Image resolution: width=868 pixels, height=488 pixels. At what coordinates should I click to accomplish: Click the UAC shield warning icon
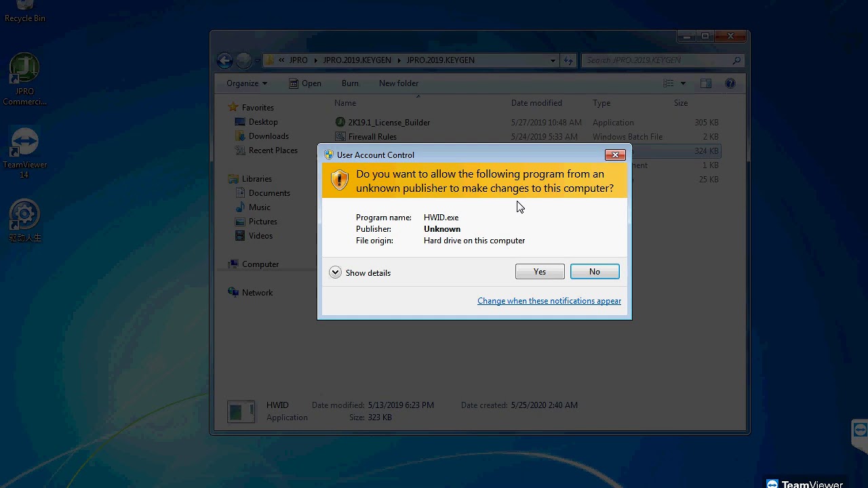point(340,180)
